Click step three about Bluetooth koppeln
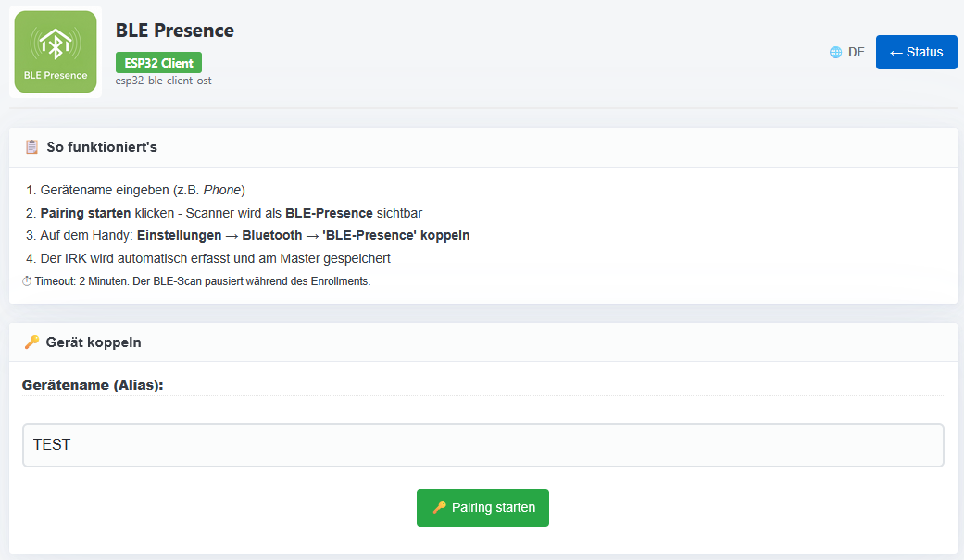964x560 pixels. coord(255,235)
